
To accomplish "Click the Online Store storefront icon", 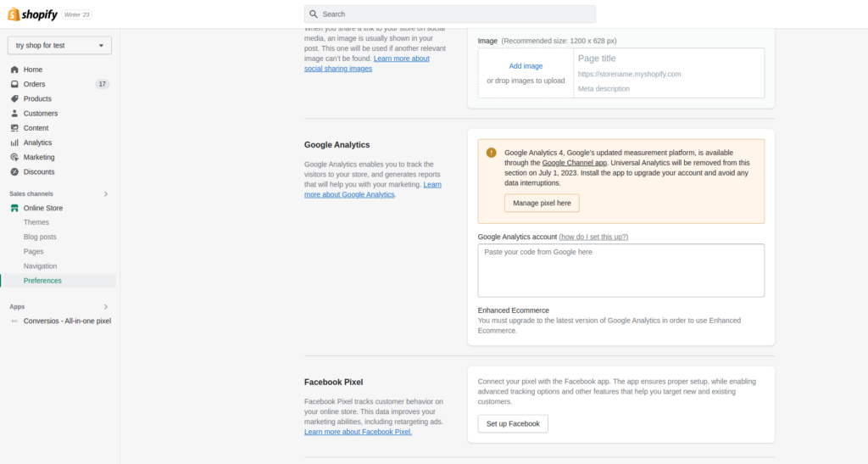I will (x=14, y=208).
